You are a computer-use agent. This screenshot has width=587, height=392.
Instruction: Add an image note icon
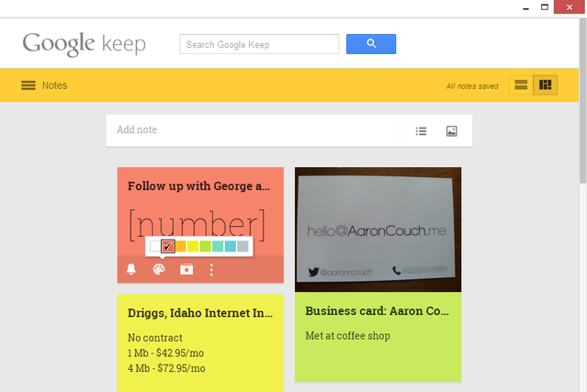[x=451, y=131]
